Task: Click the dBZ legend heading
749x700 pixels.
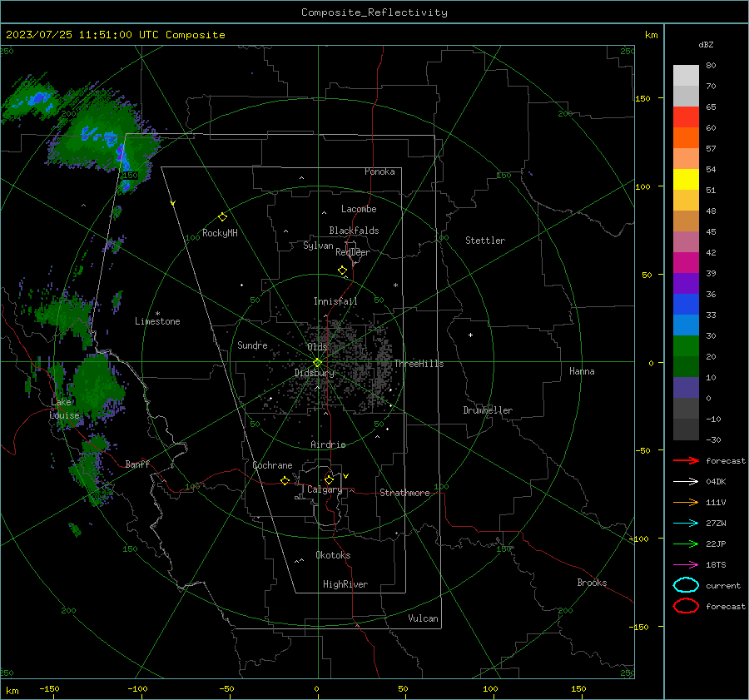Action: pyautogui.click(x=706, y=44)
